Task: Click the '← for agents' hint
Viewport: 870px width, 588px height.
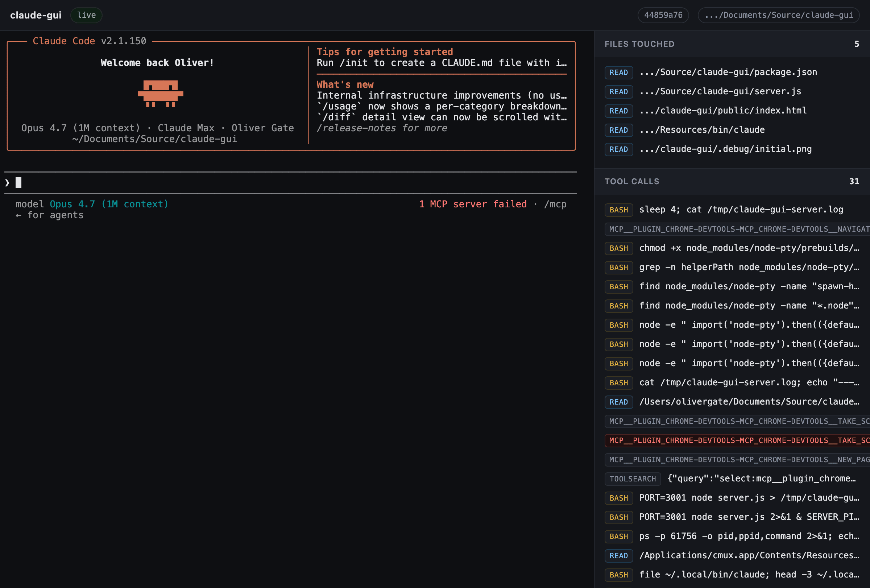Action: tap(49, 215)
